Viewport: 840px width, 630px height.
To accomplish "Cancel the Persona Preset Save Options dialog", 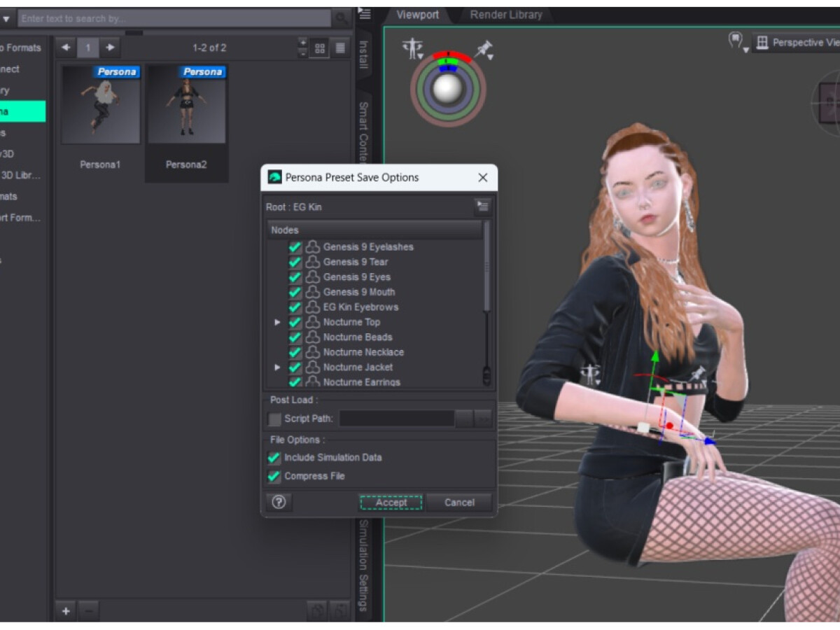I will click(x=458, y=502).
